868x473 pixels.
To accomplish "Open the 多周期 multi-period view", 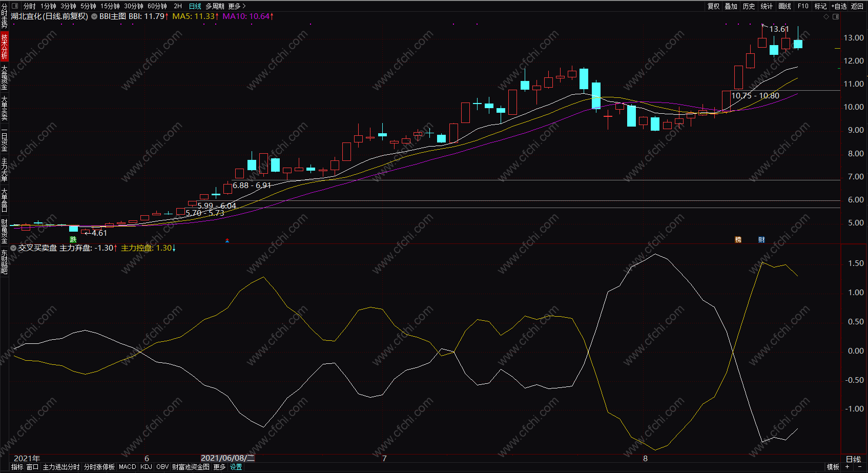I will point(215,6).
